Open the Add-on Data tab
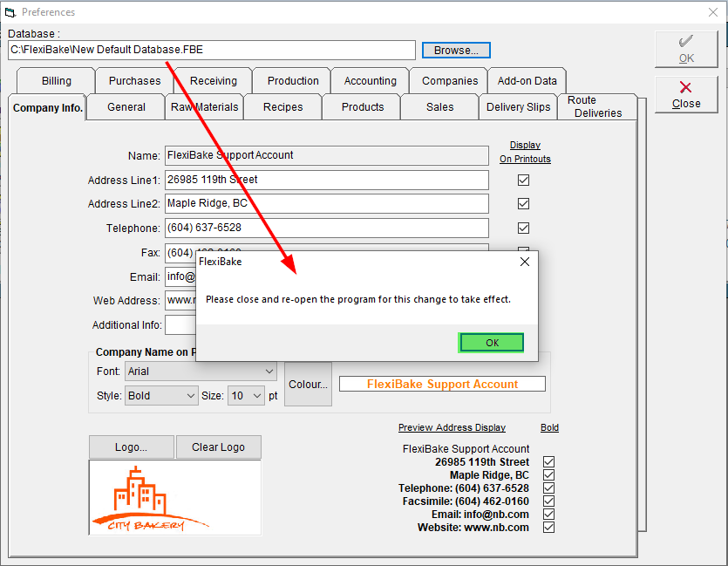Screen dimensions: 728x566 tap(527, 81)
